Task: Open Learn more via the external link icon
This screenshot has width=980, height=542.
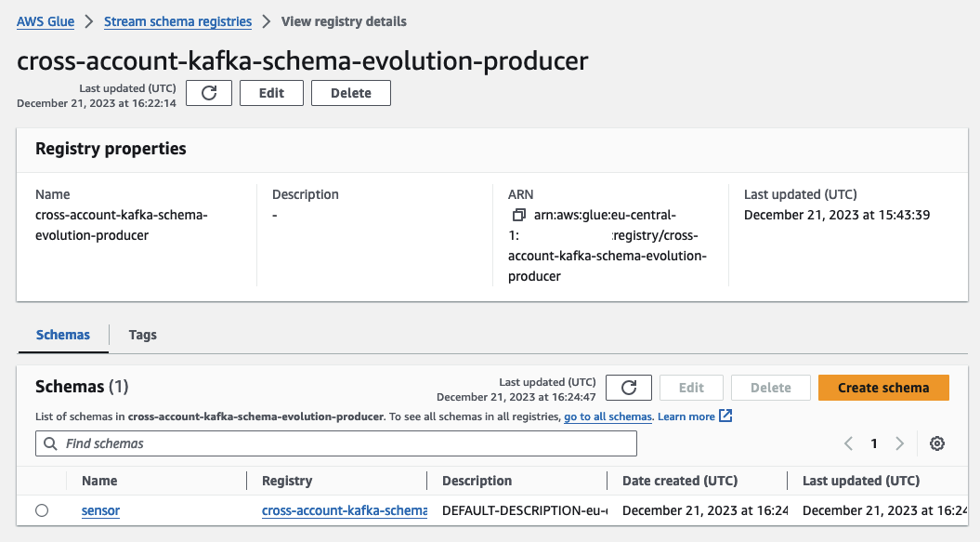Action: [x=725, y=416]
